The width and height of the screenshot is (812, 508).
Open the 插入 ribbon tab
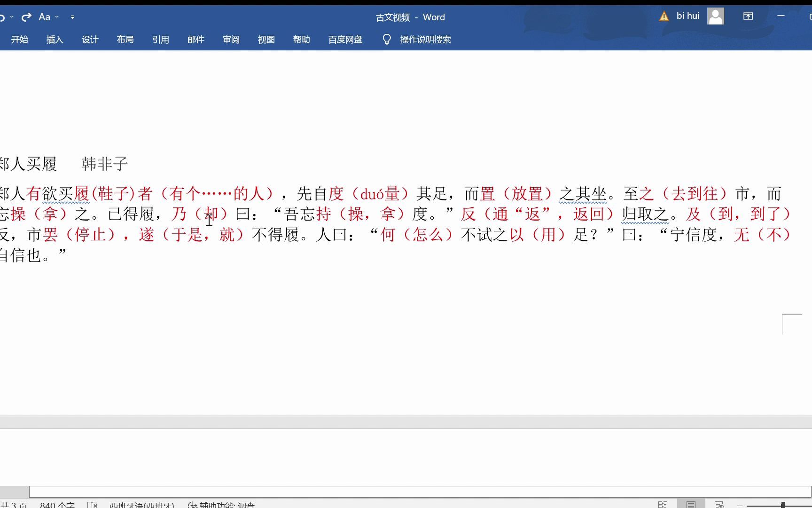coord(55,40)
